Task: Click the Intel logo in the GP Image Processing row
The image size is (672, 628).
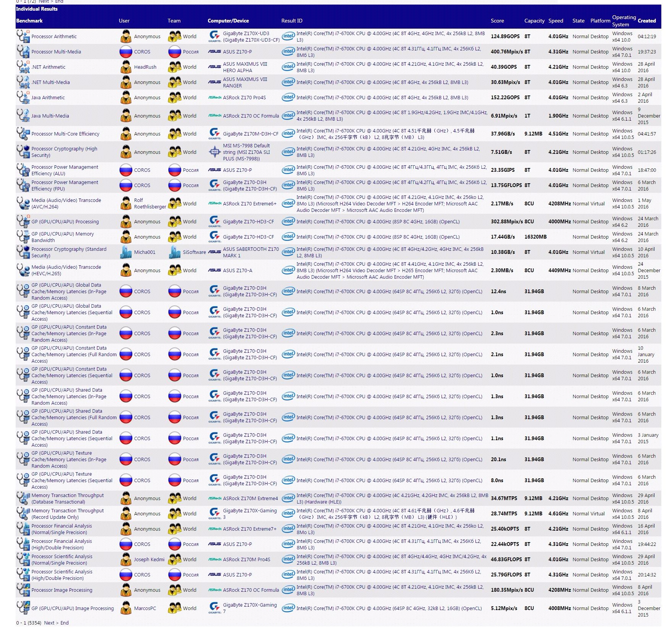Action: 288,608
